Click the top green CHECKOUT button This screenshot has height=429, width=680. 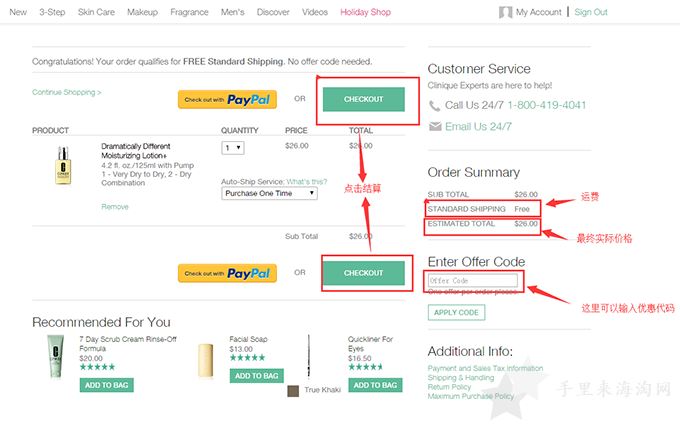click(x=363, y=99)
